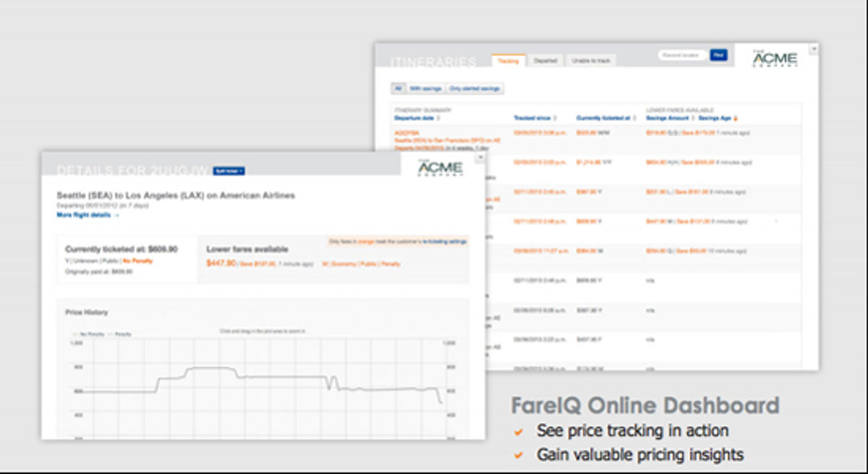This screenshot has height=474, width=868.
Task: Select the 'All' filter toggle
Action: tap(398, 88)
